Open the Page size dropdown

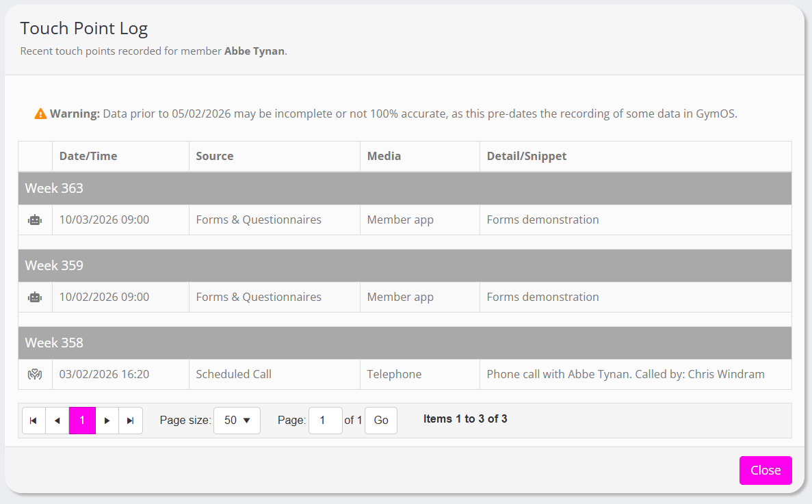pyautogui.click(x=237, y=421)
